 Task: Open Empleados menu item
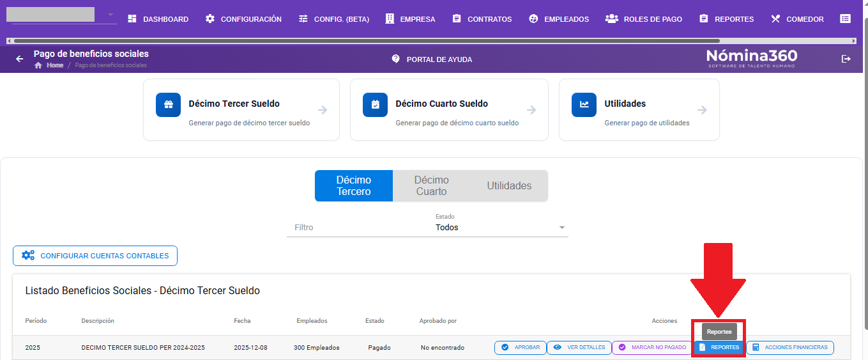click(x=559, y=19)
